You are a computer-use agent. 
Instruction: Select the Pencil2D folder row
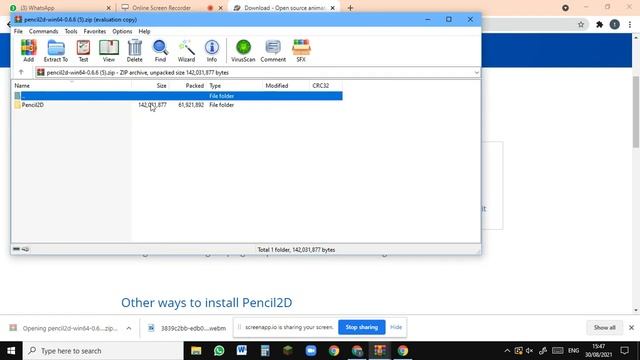178,105
